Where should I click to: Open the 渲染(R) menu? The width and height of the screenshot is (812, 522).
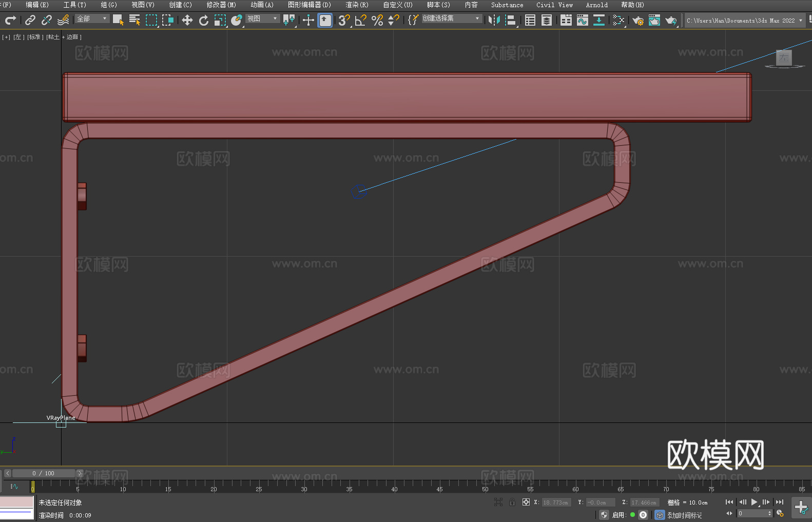(x=357, y=5)
